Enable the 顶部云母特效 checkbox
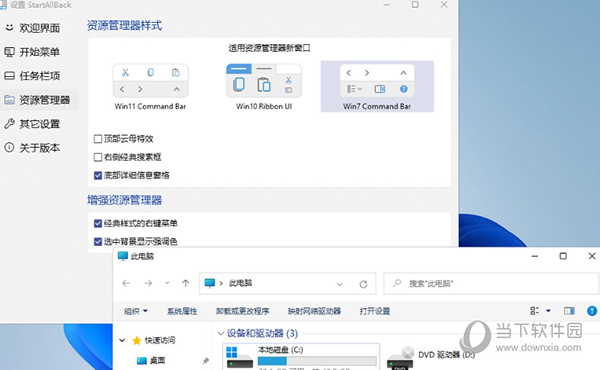The width and height of the screenshot is (600, 370). (98, 139)
